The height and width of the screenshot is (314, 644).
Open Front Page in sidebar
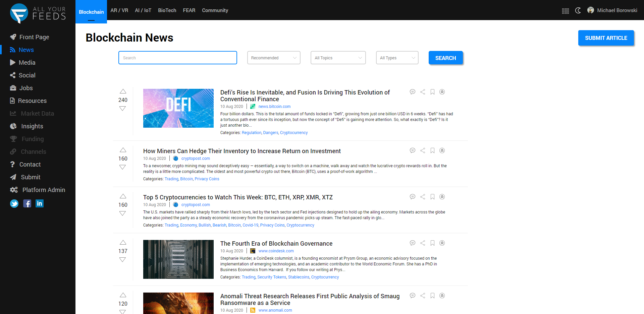[x=30, y=37]
